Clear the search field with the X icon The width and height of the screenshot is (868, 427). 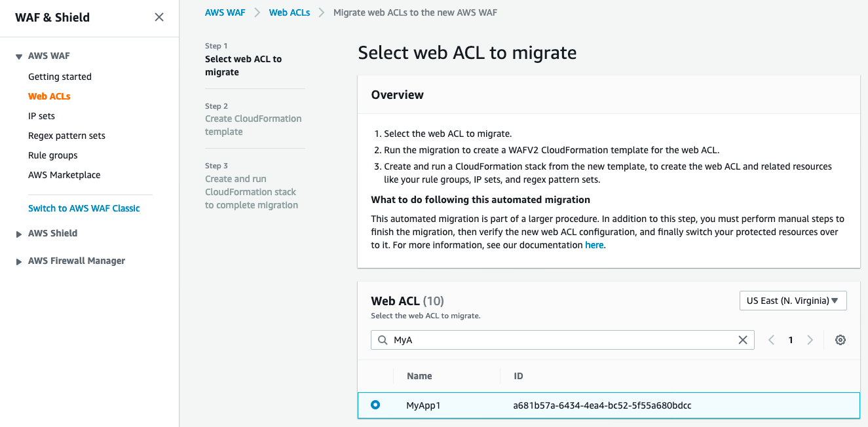point(742,340)
